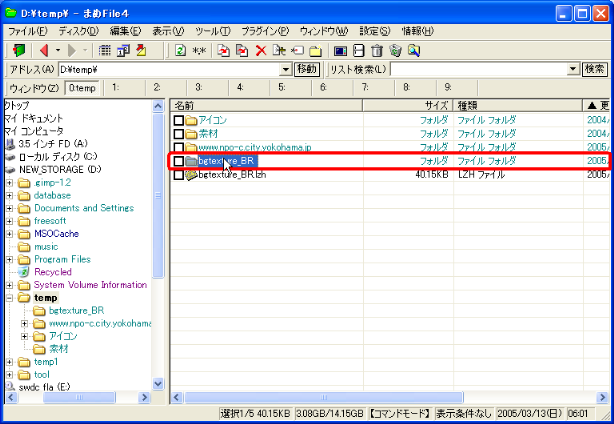Open the address bar dropdown arrow
The height and width of the screenshot is (424, 614).
(x=285, y=69)
